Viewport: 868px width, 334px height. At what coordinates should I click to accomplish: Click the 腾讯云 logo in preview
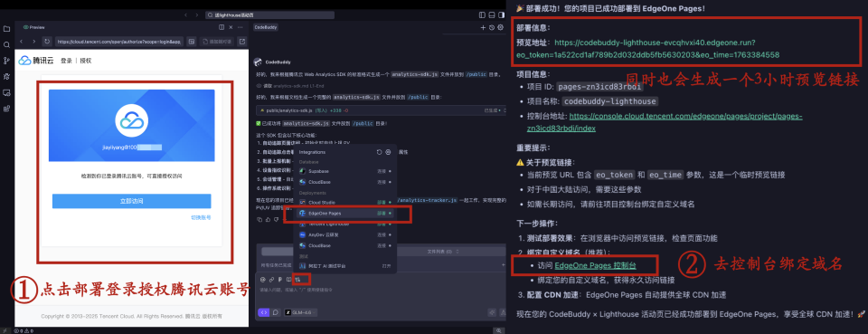(x=37, y=61)
